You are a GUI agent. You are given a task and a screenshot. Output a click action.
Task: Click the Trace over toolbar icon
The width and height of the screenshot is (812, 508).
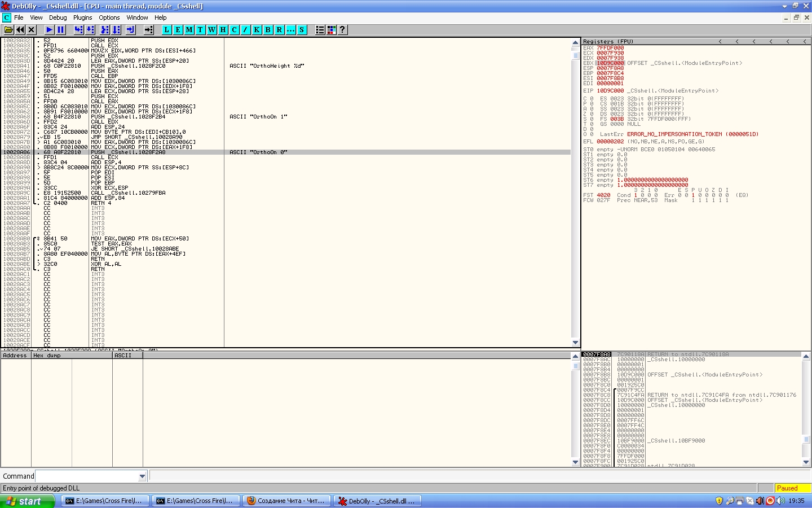pos(116,30)
